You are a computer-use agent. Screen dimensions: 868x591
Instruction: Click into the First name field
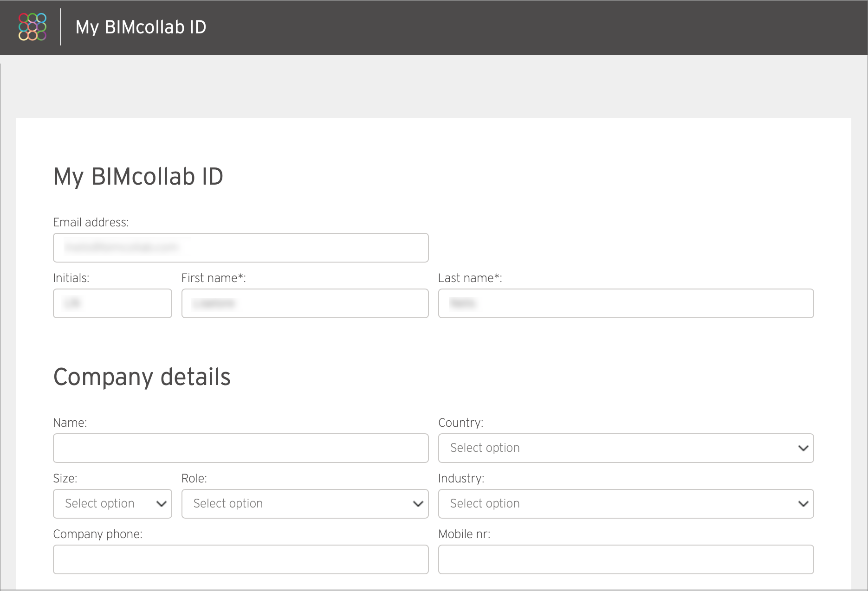click(x=305, y=303)
